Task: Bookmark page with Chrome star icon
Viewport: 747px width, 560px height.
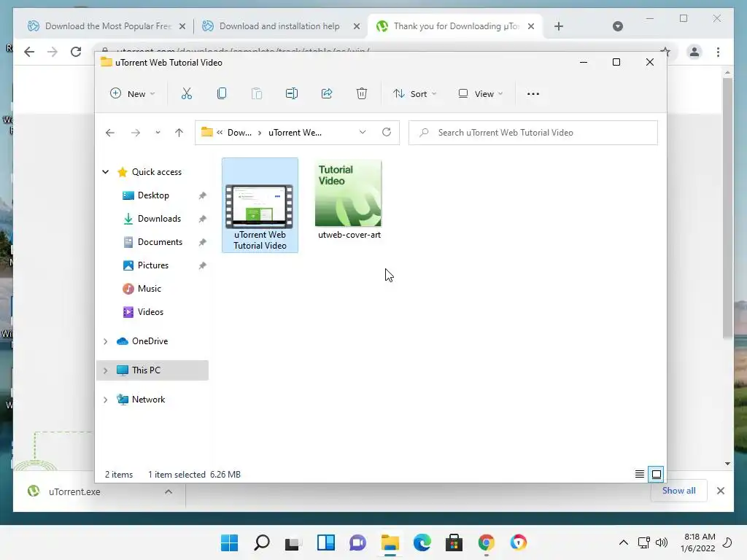Action: coord(665,52)
